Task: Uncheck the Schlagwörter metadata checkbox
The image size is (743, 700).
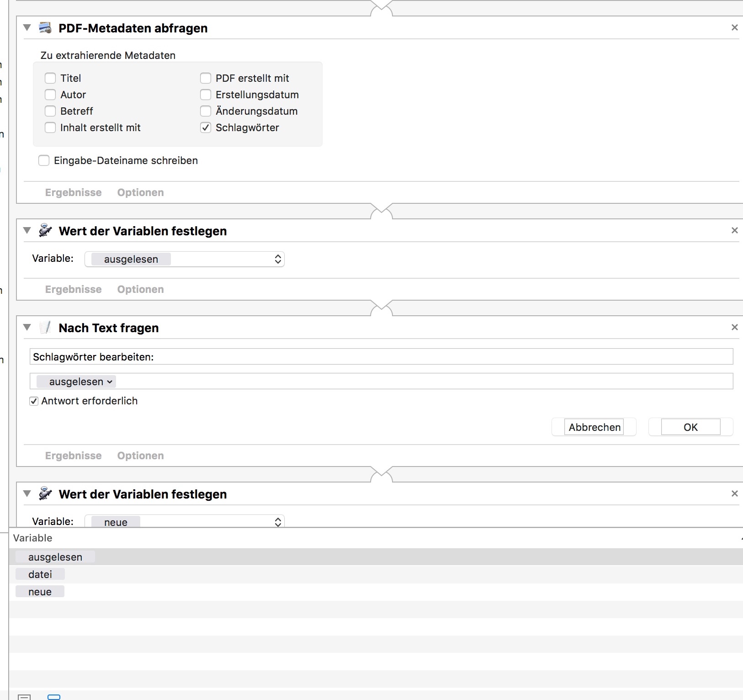Action: click(x=206, y=127)
